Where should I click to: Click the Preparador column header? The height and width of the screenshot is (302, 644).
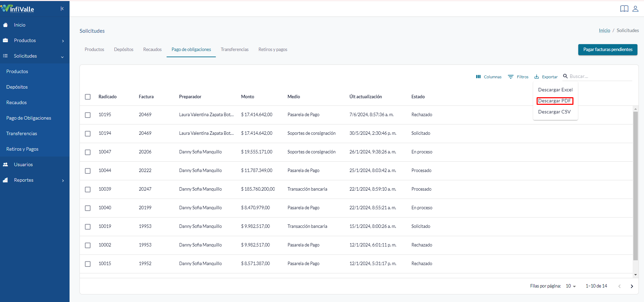[x=190, y=97]
